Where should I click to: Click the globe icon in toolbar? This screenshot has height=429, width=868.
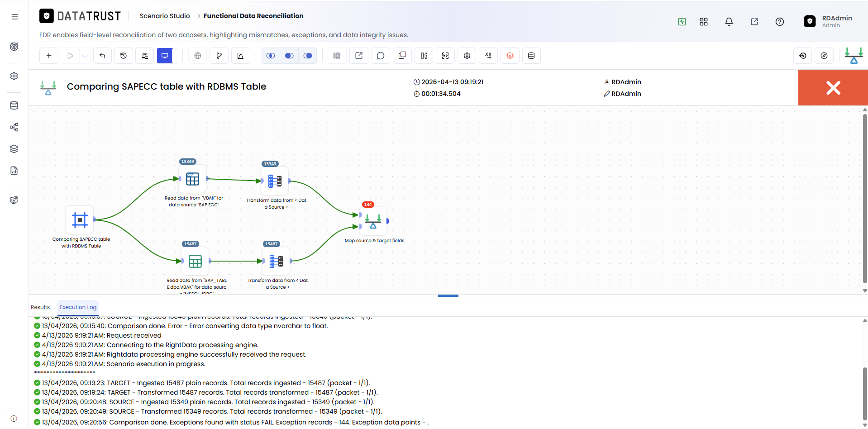198,56
